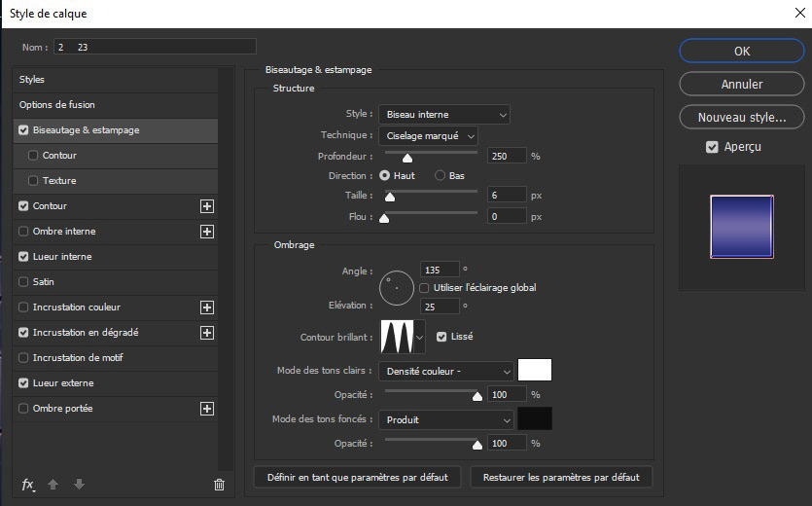Select the Lueur externe effect row

(116, 383)
